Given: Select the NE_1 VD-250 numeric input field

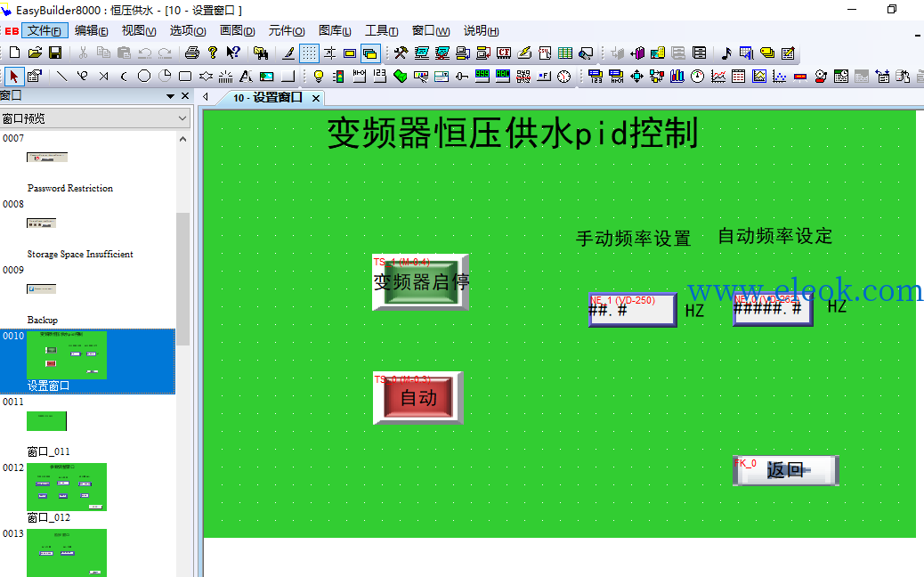Looking at the screenshot, I should [x=633, y=309].
